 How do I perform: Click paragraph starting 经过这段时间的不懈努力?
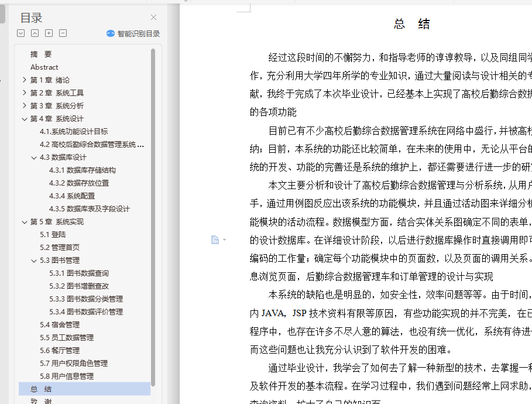click(391, 85)
